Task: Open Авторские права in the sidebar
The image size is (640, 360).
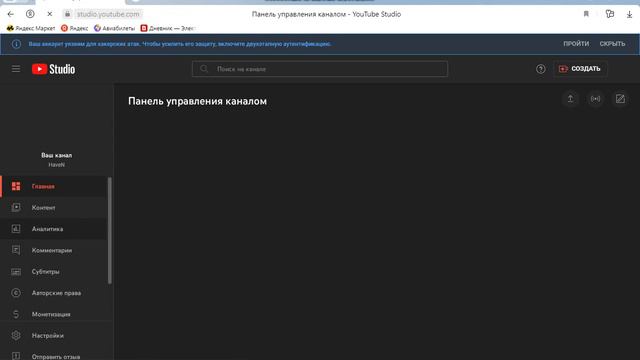Action: [x=54, y=293]
